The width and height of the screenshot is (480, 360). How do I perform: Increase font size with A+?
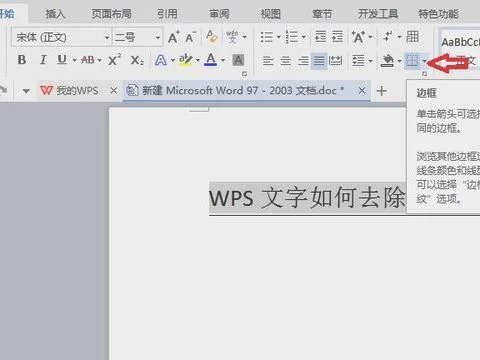tap(174, 37)
